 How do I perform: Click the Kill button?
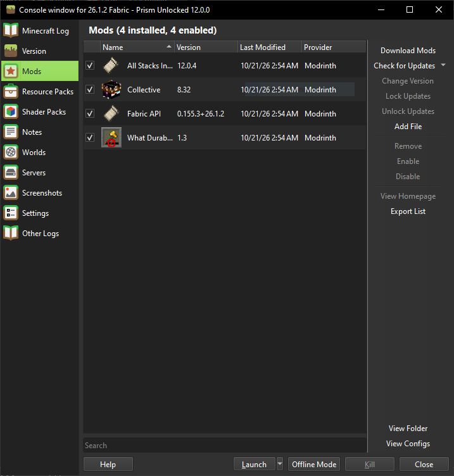[370, 464]
